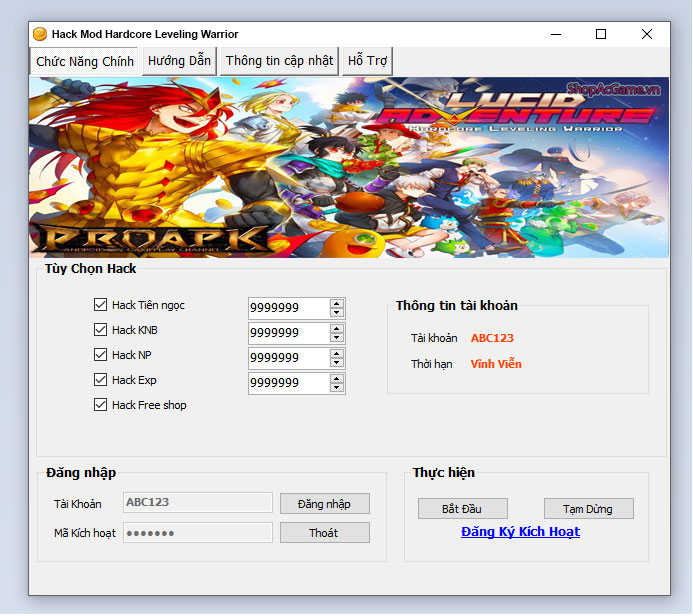This screenshot has width=693, height=616.
Task: Click the Đăng nhập button
Action: (x=325, y=504)
